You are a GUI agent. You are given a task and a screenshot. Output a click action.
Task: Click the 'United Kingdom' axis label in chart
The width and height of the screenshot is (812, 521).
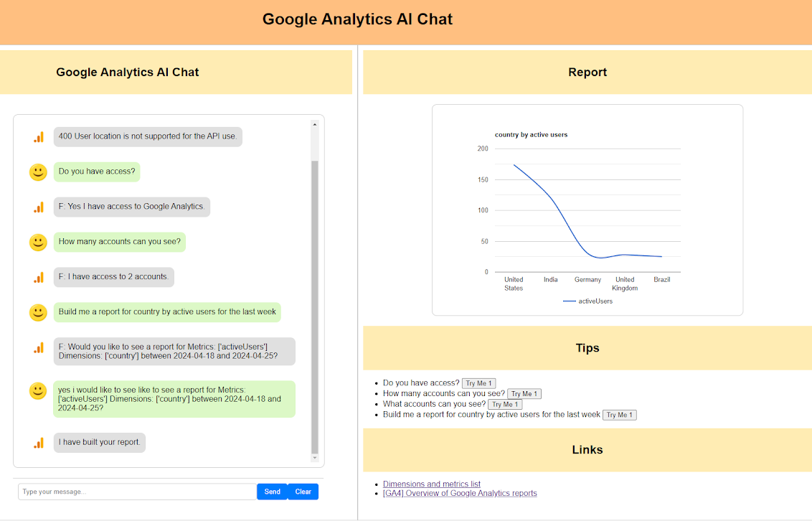(x=625, y=283)
